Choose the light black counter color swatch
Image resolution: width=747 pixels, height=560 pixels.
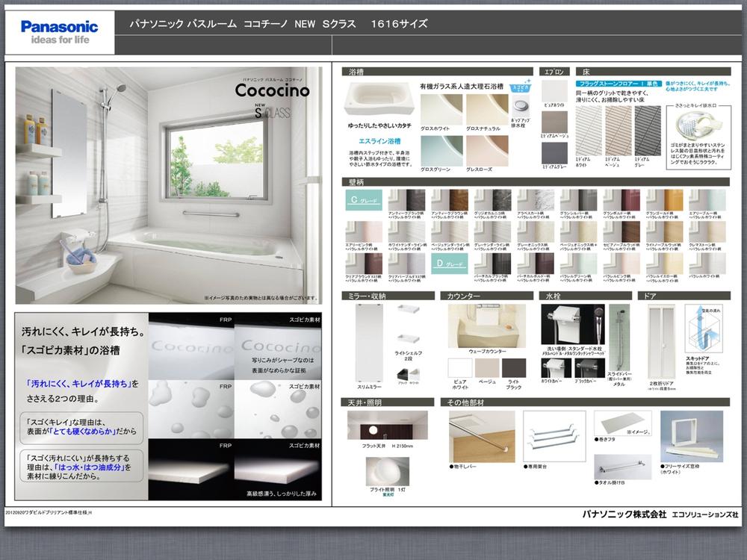513,368
